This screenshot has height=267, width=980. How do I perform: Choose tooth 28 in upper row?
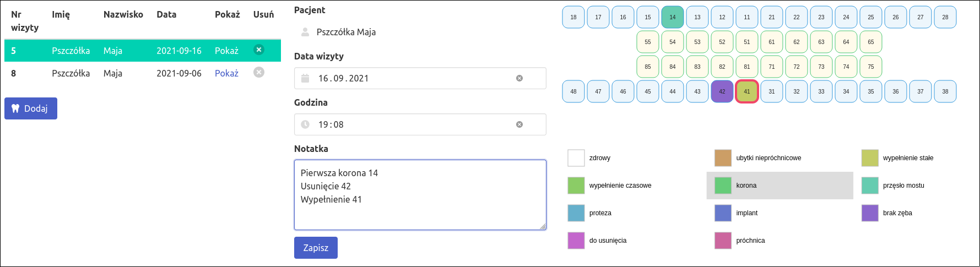[x=945, y=17]
